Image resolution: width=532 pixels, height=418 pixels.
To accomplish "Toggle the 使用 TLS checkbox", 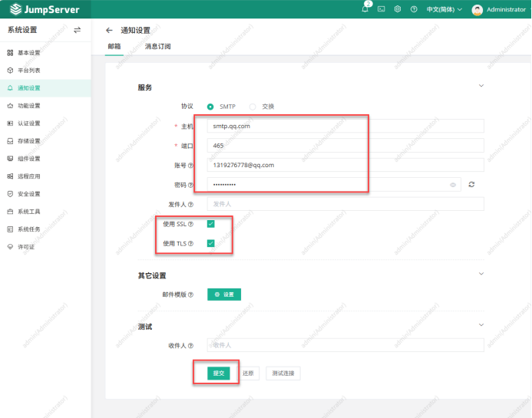I will pos(210,243).
